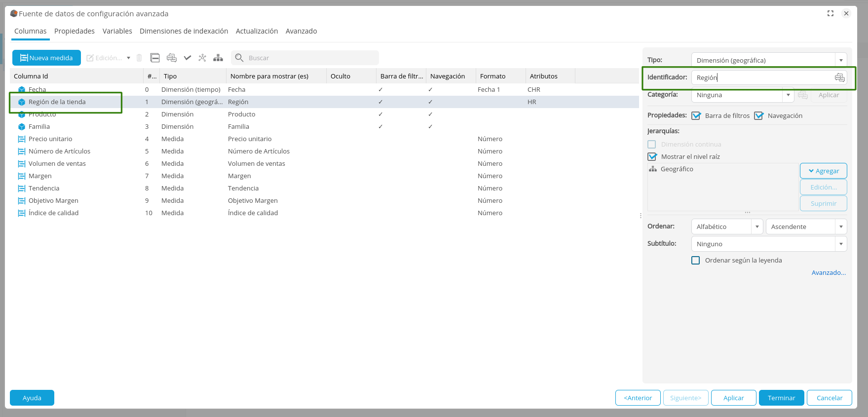This screenshot has height=417, width=868.
Task: Uncheck the Navegación property checkbox
Action: (758, 115)
